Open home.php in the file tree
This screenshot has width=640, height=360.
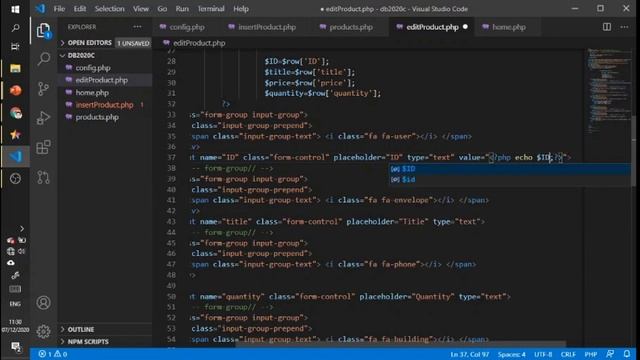pyautogui.click(x=92, y=92)
